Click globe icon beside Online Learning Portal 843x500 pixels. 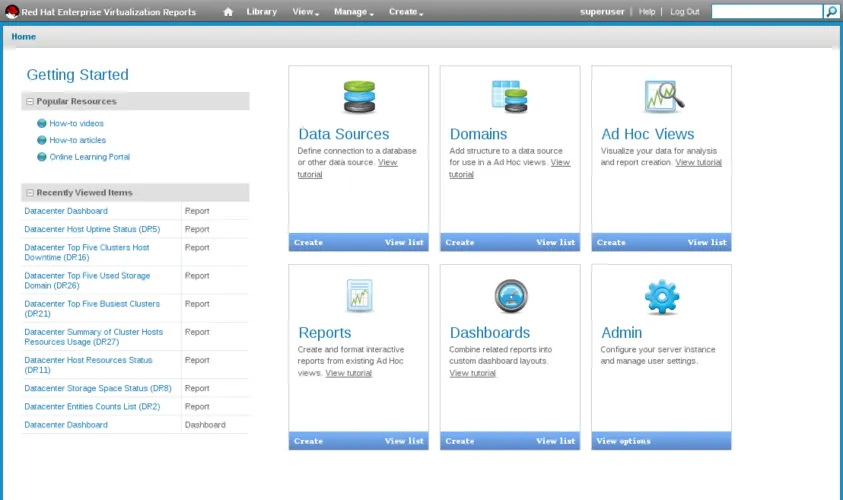tap(41, 156)
